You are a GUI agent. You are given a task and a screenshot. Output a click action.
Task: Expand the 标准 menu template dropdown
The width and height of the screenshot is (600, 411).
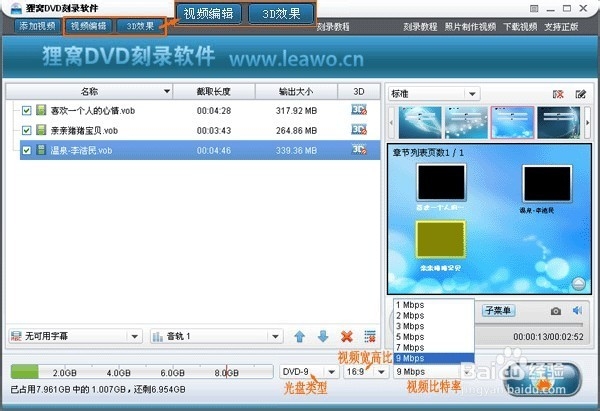(x=472, y=94)
